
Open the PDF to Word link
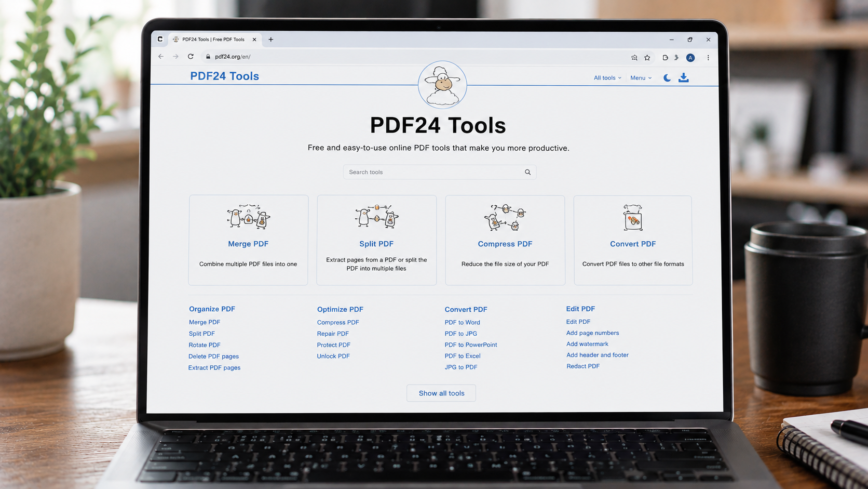click(x=462, y=322)
